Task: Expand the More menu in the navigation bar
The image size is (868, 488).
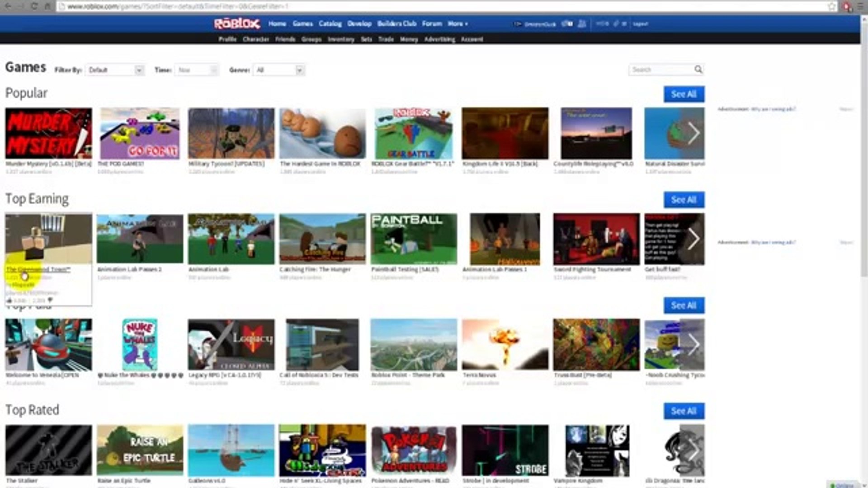Action: [458, 23]
